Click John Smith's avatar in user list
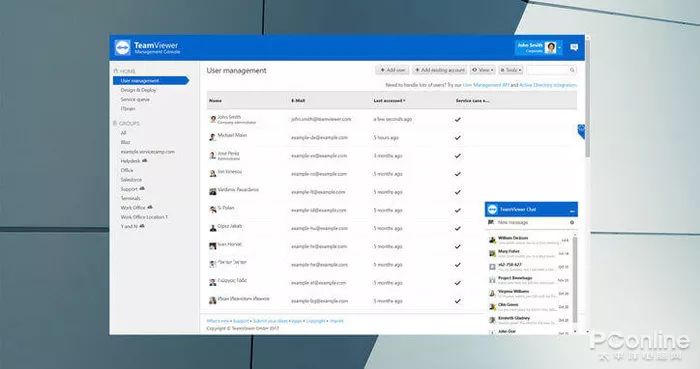This screenshot has height=369, width=700. click(213, 119)
